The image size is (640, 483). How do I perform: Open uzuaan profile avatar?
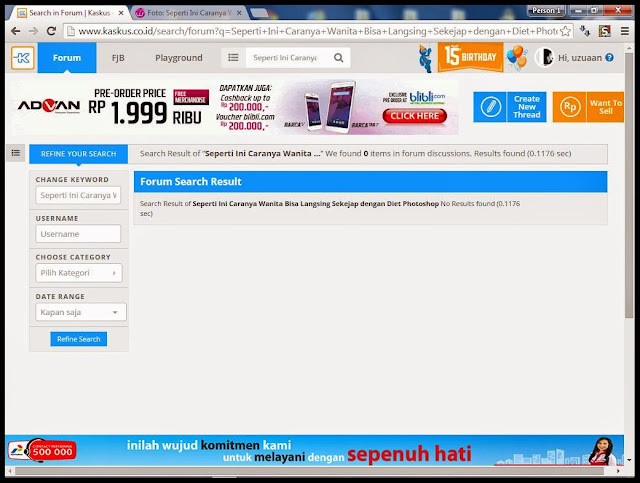544,57
